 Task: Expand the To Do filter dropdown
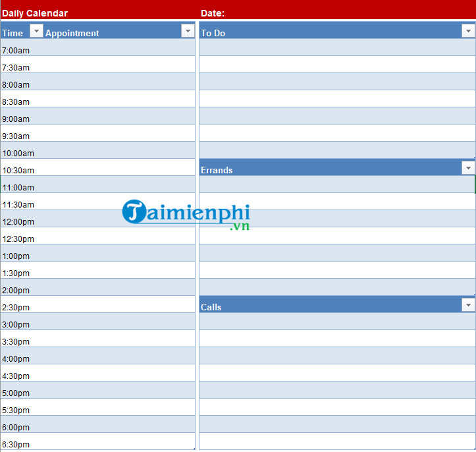coord(468,31)
